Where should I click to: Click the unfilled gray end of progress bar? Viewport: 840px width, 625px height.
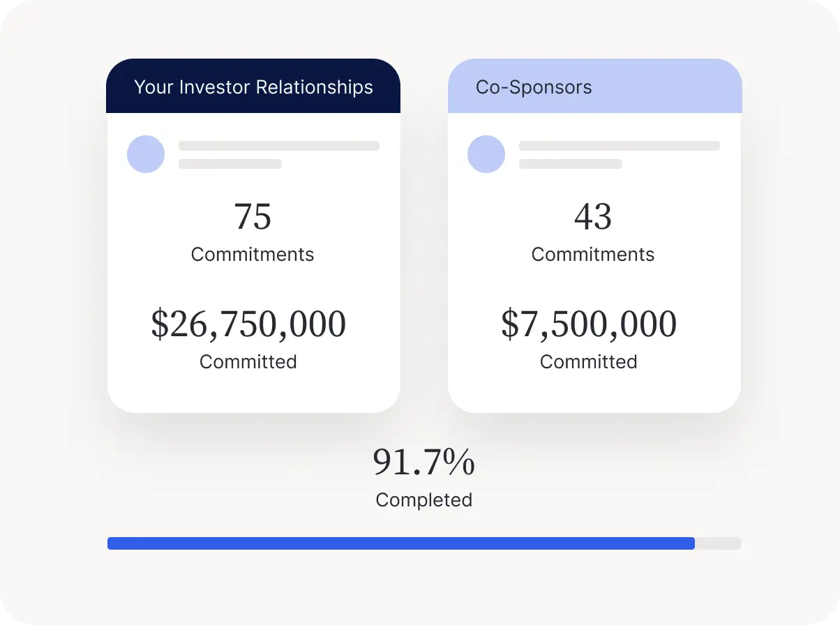[x=718, y=543]
